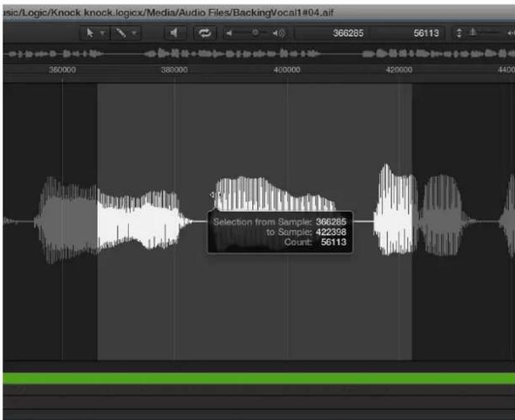Click ruler position 360000
The height and width of the screenshot is (420, 515).
click(x=62, y=70)
